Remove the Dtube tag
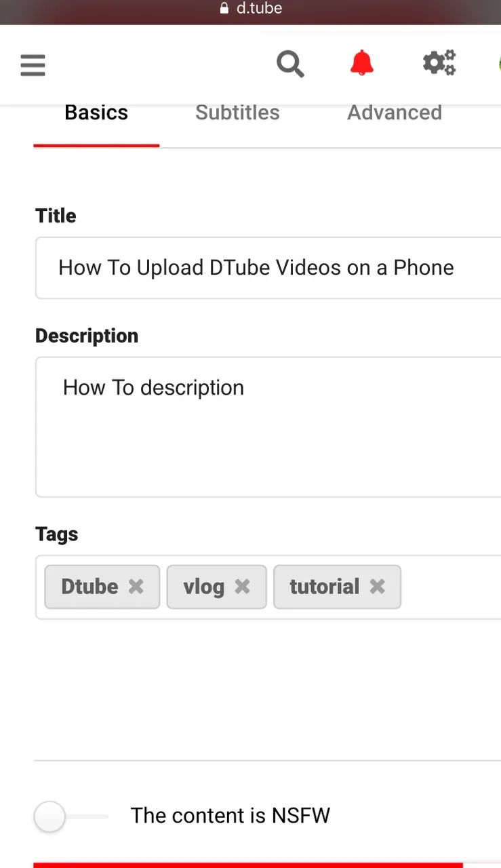 coord(136,587)
